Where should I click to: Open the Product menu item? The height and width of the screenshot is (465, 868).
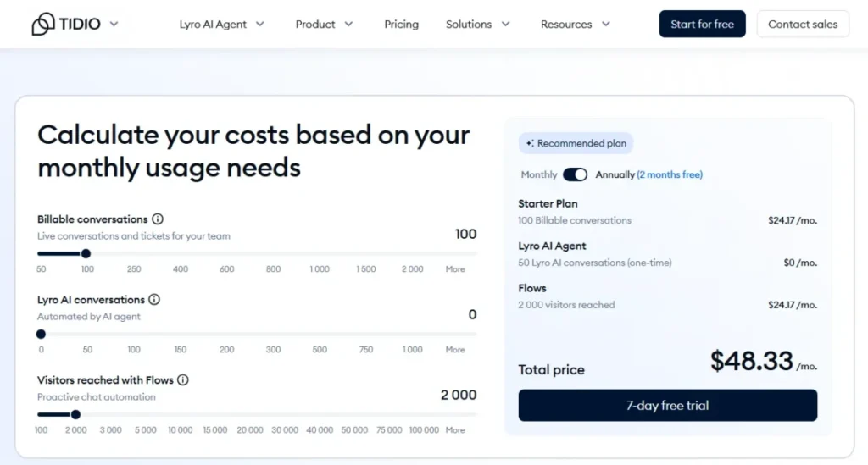coord(315,25)
